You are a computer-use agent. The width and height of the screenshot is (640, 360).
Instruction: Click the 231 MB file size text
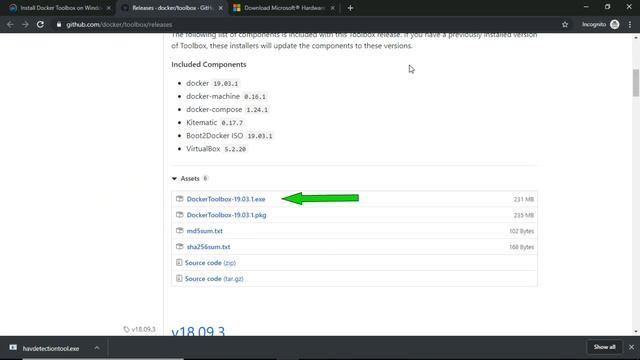524,199
